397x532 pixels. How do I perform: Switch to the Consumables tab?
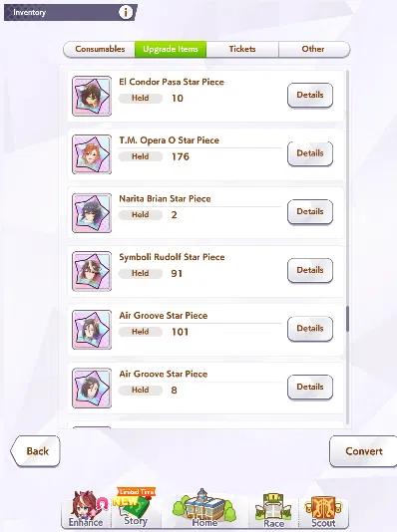(x=100, y=49)
